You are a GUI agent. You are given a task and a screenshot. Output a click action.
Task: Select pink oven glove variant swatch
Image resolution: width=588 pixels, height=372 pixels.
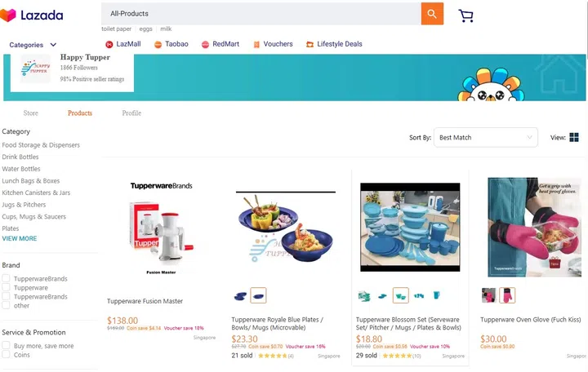[x=507, y=295]
